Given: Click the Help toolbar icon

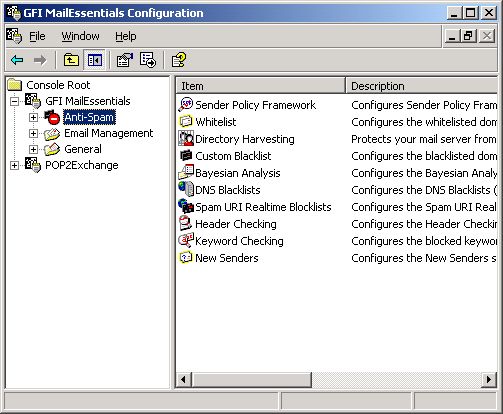Looking at the screenshot, I should point(179,60).
